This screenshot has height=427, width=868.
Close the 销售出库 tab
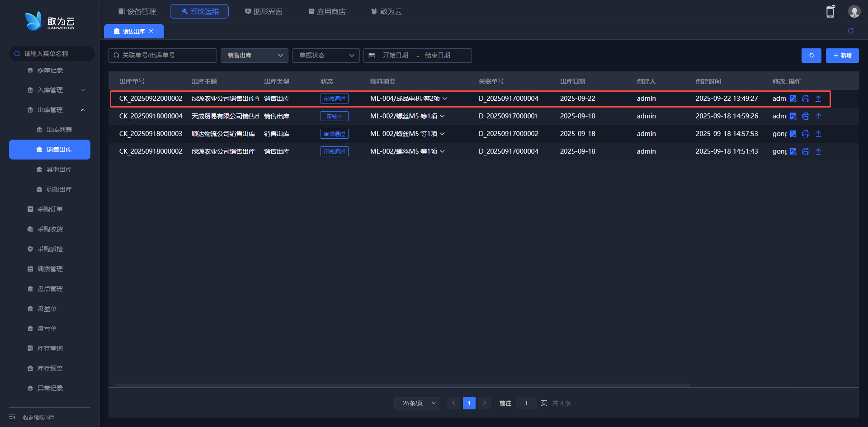tap(151, 31)
